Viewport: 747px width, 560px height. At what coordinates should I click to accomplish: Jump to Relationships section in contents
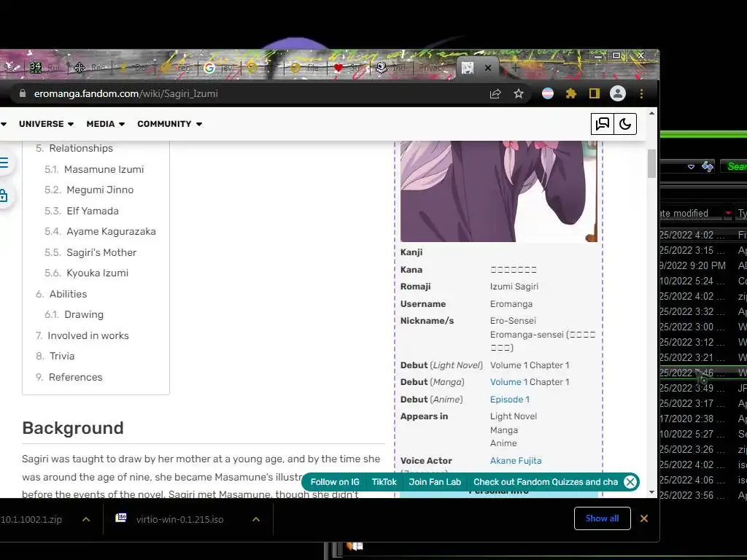(81, 148)
